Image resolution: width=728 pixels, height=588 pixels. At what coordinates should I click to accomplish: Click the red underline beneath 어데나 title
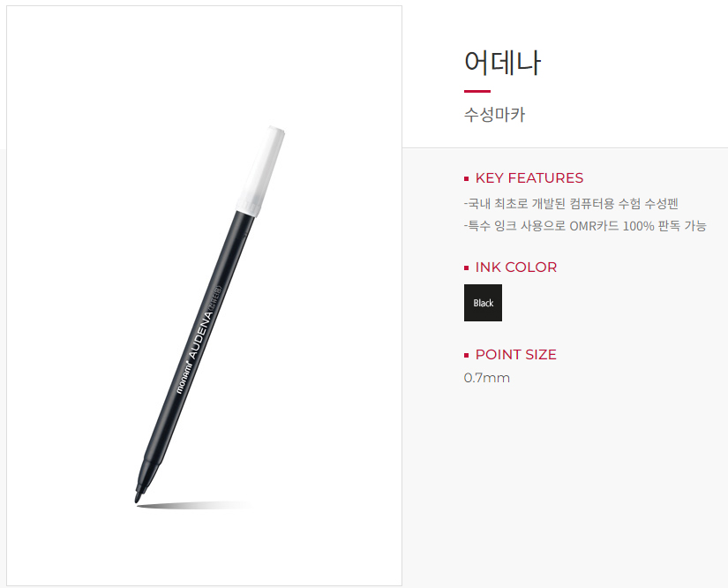point(477,91)
